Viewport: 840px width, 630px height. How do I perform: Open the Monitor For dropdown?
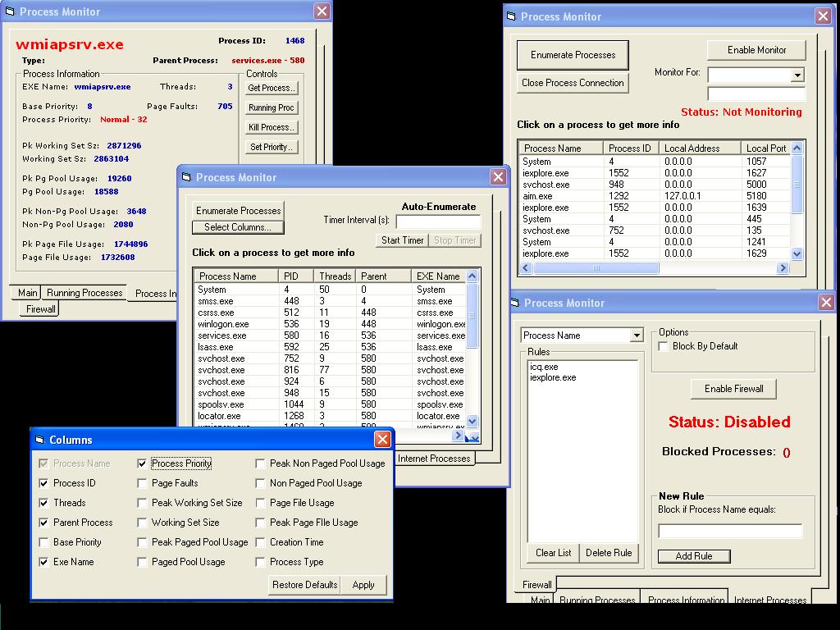coord(797,75)
